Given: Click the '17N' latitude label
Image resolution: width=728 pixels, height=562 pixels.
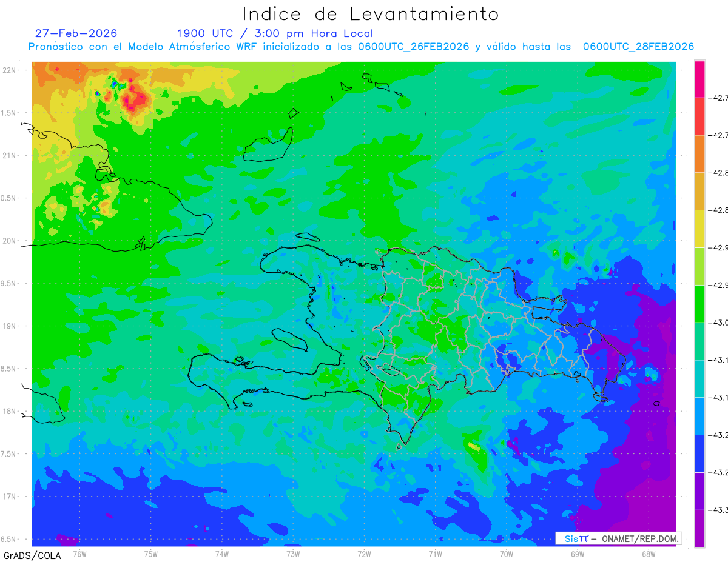Looking at the screenshot, I should click(x=10, y=497).
